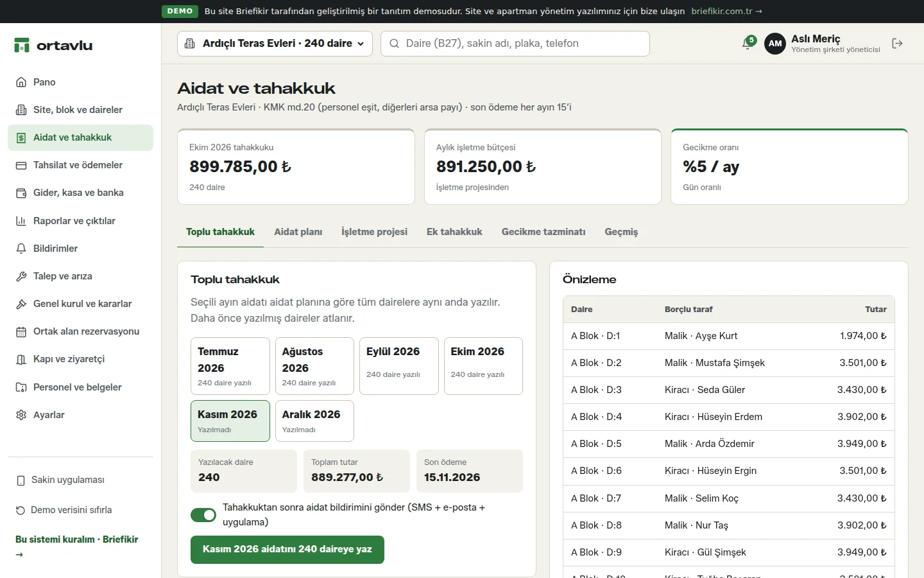Image resolution: width=924 pixels, height=578 pixels.
Task: Follow Bu sistemi kuralım · Briefikir link
Action: [x=77, y=546]
